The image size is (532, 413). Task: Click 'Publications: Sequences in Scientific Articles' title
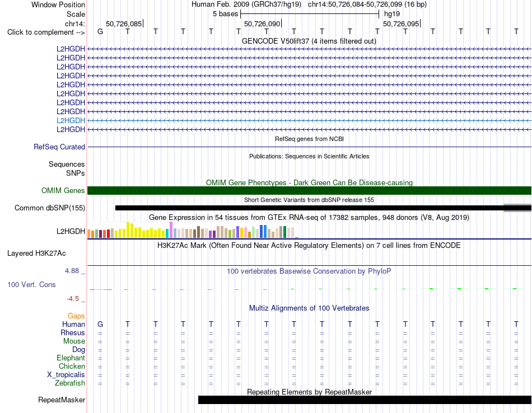click(x=309, y=156)
